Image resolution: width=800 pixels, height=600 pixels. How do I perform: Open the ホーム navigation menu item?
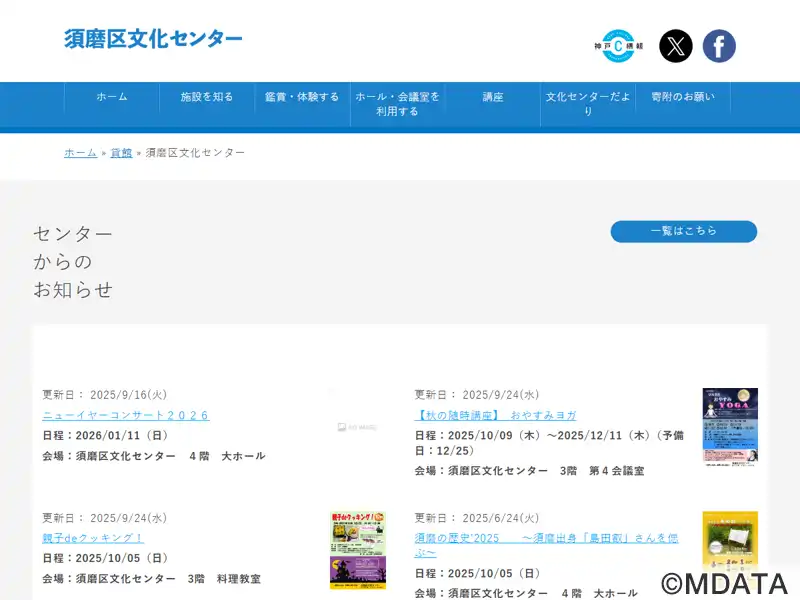click(112, 97)
